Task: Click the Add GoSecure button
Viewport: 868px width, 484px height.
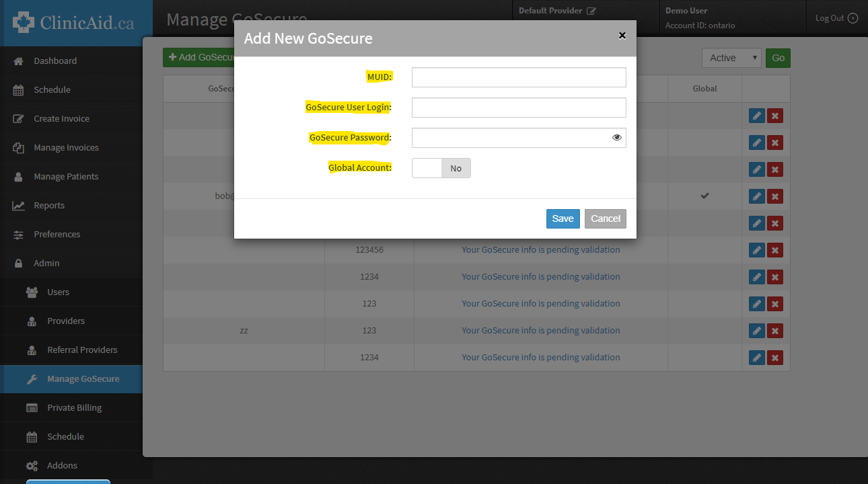Action: pos(198,57)
